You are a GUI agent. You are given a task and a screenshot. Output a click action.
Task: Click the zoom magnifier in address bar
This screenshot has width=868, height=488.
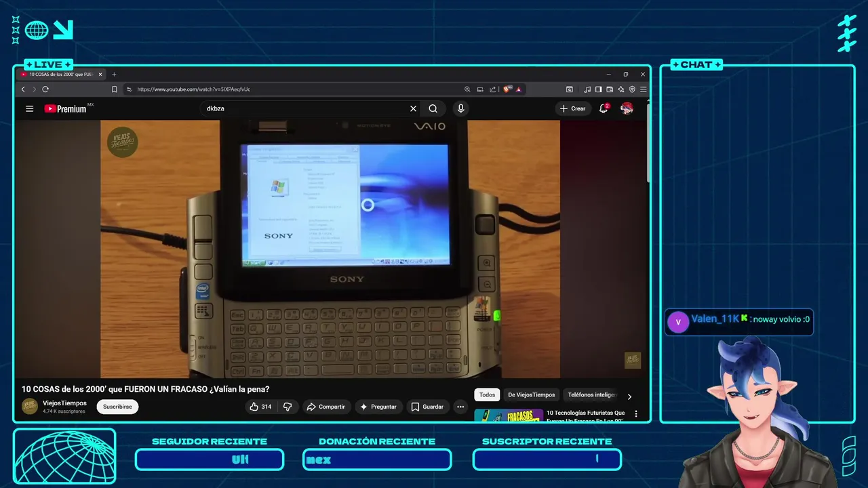[x=467, y=89]
